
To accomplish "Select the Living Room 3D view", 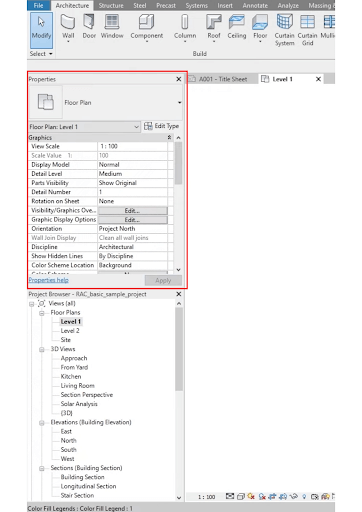I will [x=77, y=385].
